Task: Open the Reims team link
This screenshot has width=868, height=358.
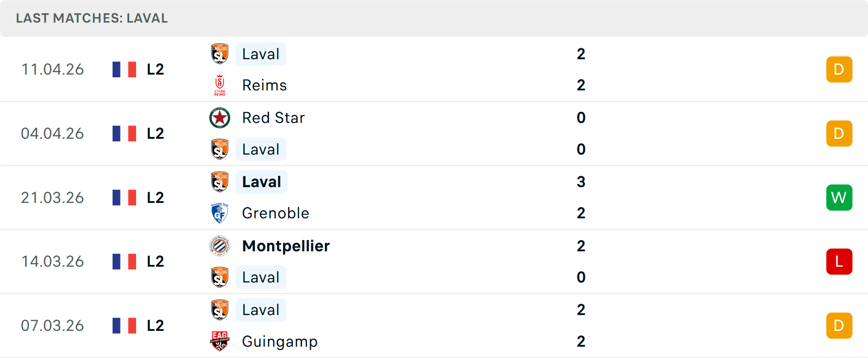Action: (264, 85)
